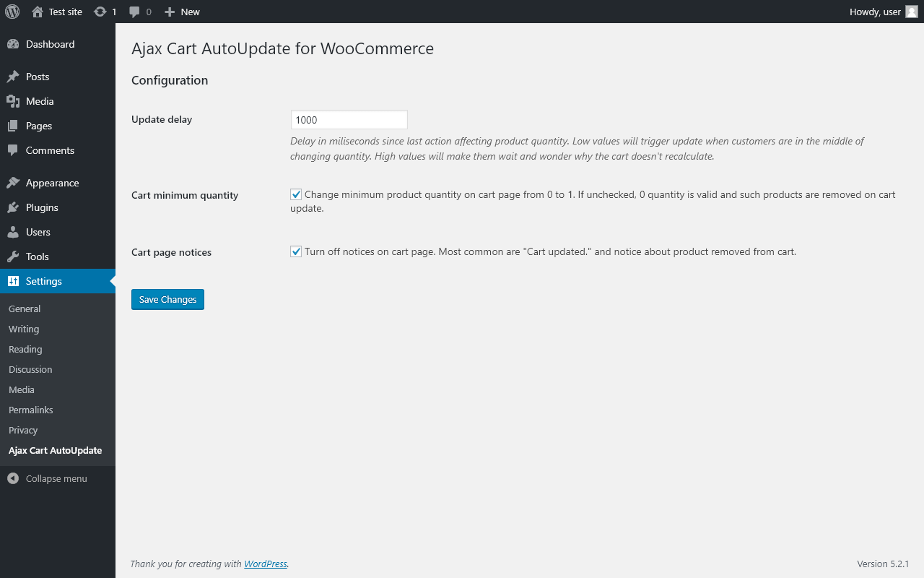Click the Pages sidebar icon
Image resolution: width=924 pixels, height=578 pixels.
(x=13, y=126)
